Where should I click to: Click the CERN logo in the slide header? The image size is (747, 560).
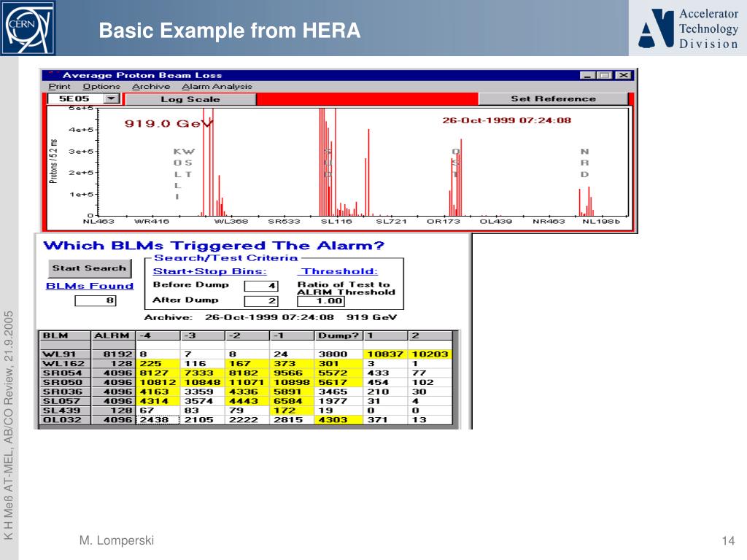point(28,28)
